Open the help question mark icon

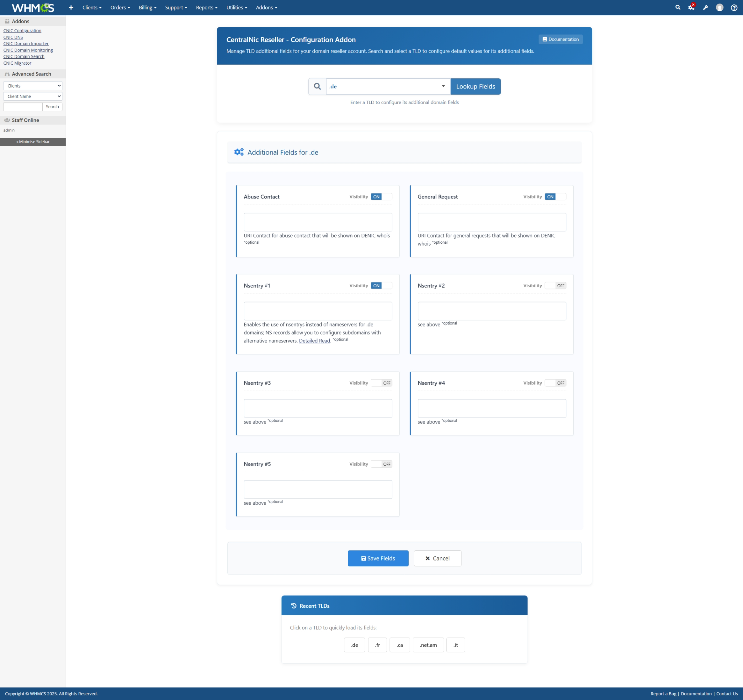pos(734,7)
